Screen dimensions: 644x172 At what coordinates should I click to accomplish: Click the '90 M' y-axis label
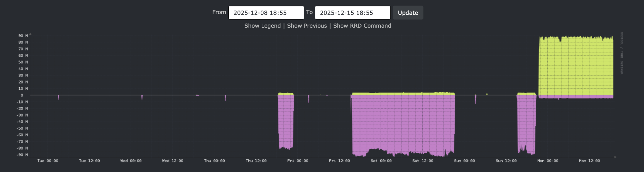(23, 36)
